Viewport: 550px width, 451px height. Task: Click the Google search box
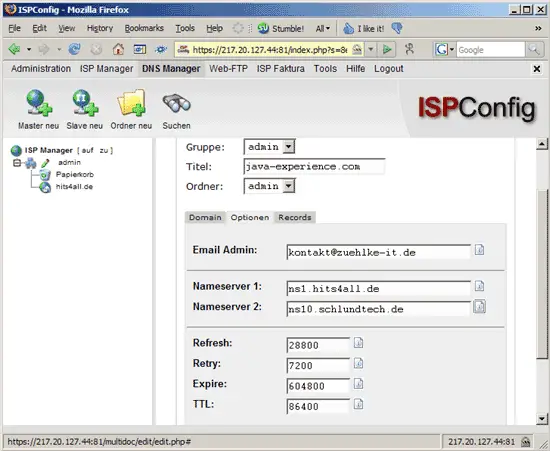pyautogui.click(x=490, y=50)
